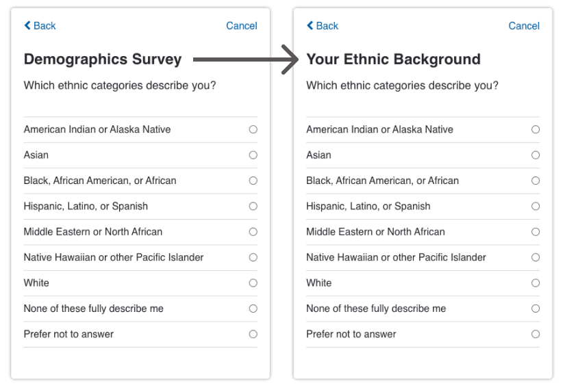Pick Hispanic, Latino, or Spanish in Ethnic Background panel

[x=536, y=206]
